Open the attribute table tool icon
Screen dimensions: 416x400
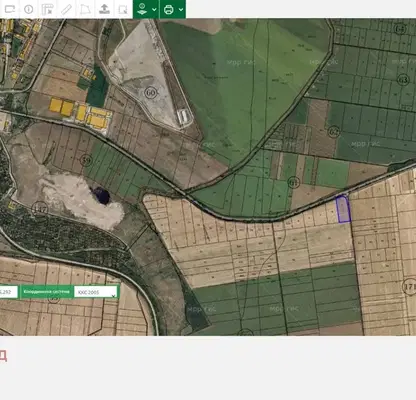point(48,9)
